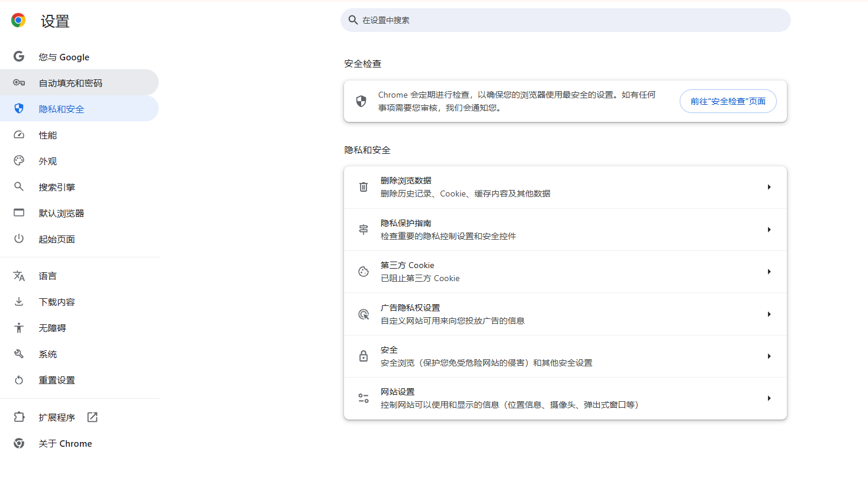Viewport: 868px width, 487px height.
Task: Open the 默认浏览器 settings
Action: (79, 213)
